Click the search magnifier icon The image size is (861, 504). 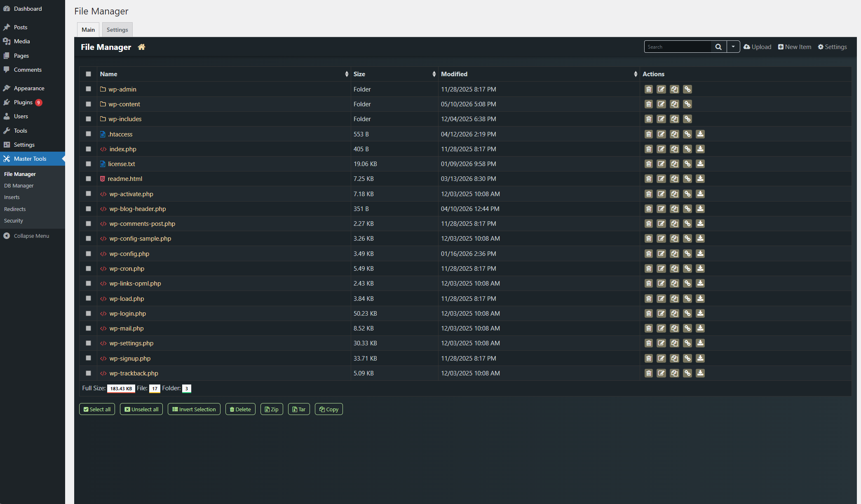(x=718, y=47)
